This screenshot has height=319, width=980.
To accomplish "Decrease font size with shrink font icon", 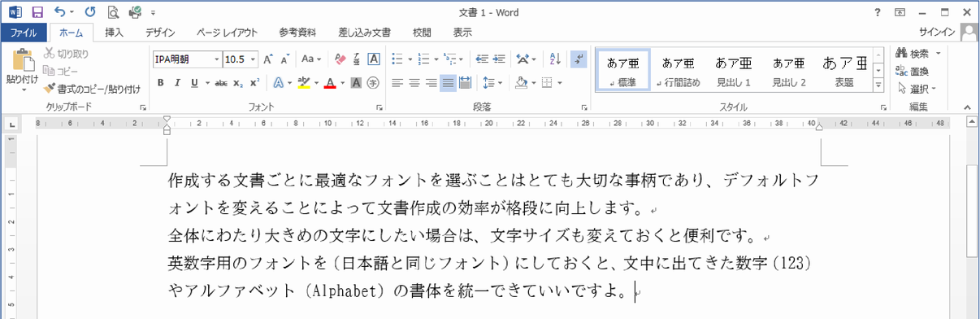I will point(285,59).
